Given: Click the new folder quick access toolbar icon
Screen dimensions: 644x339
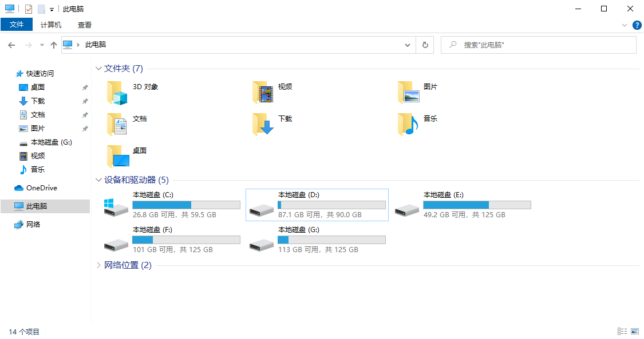Looking at the screenshot, I should pyautogui.click(x=41, y=9).
